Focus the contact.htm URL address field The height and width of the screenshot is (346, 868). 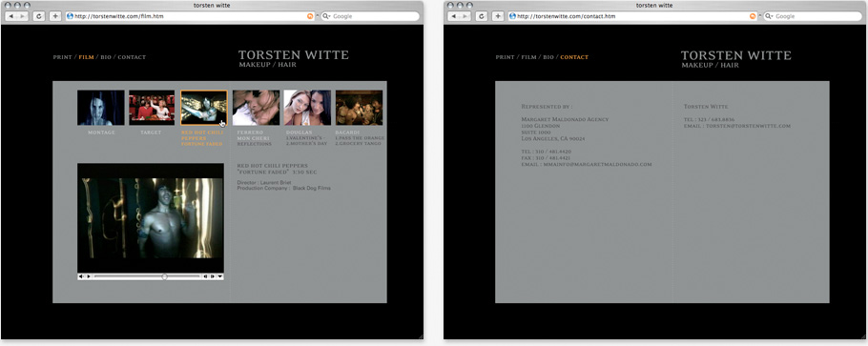632,16
